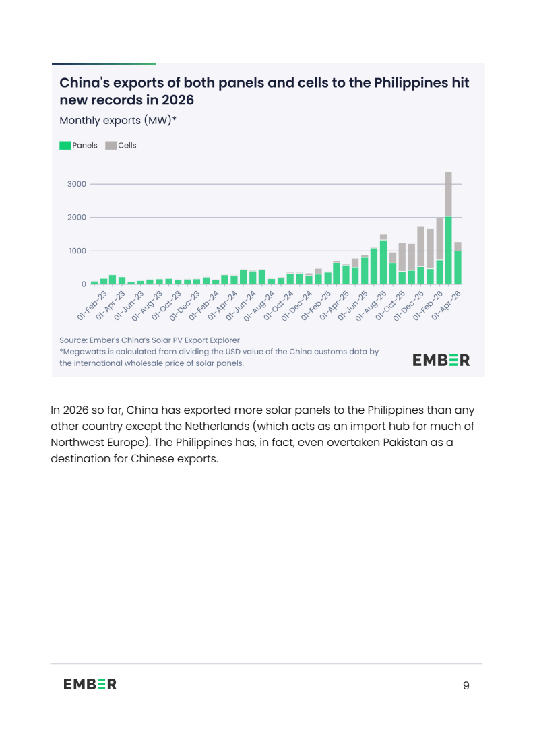Select the Cells legend label
535x756 pixels.
[127, 145]
